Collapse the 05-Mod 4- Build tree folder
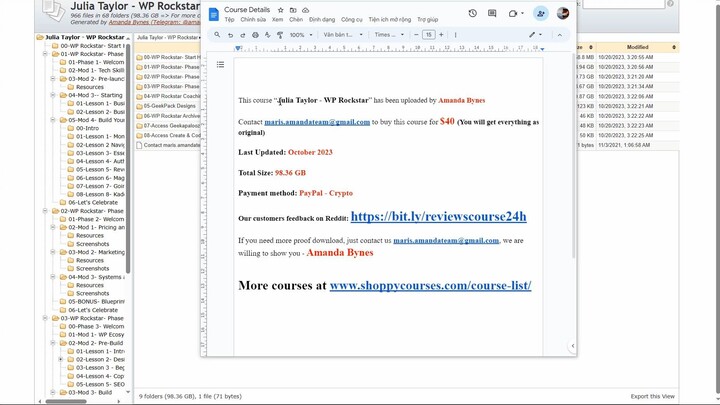This screenshot has width=720, height=405. point(52,120)
